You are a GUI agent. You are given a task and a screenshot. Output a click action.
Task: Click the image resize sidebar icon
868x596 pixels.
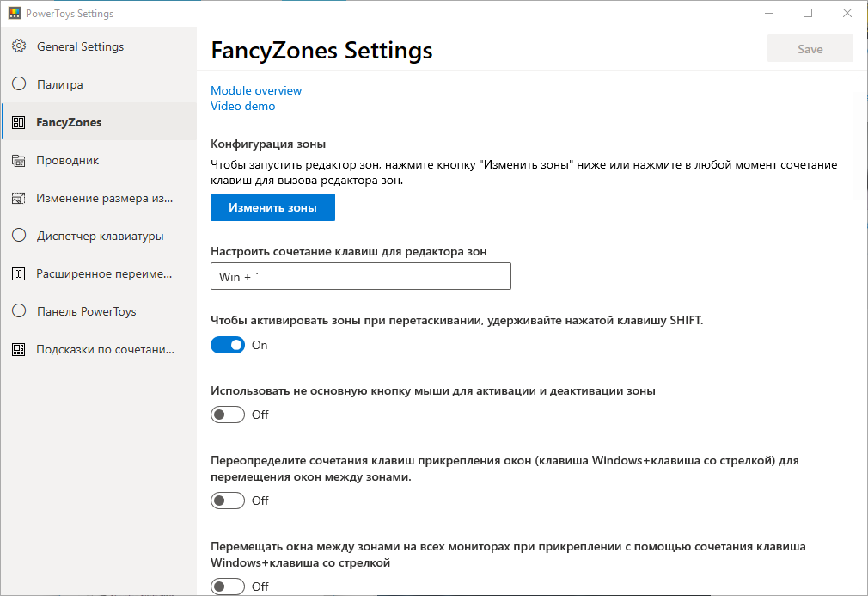19,198
